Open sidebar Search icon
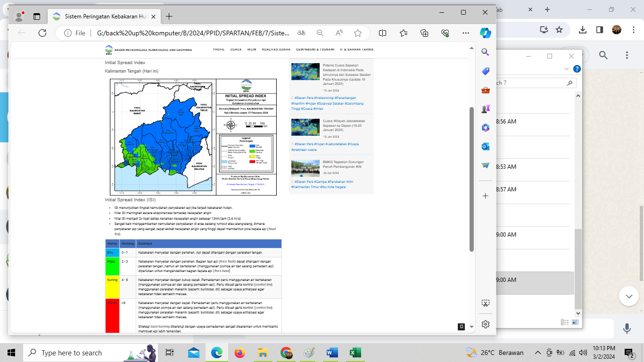The image size is (644, 362). [486, 52]
